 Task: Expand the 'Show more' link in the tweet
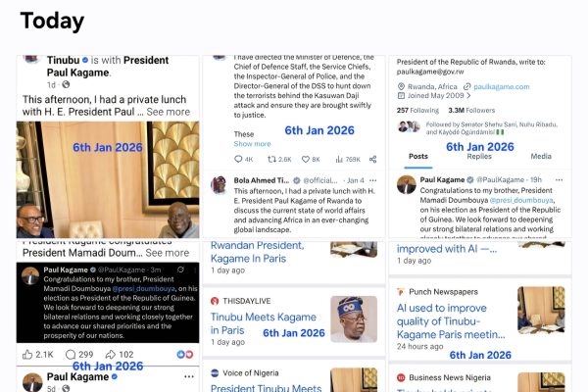(x=252, y=144)
